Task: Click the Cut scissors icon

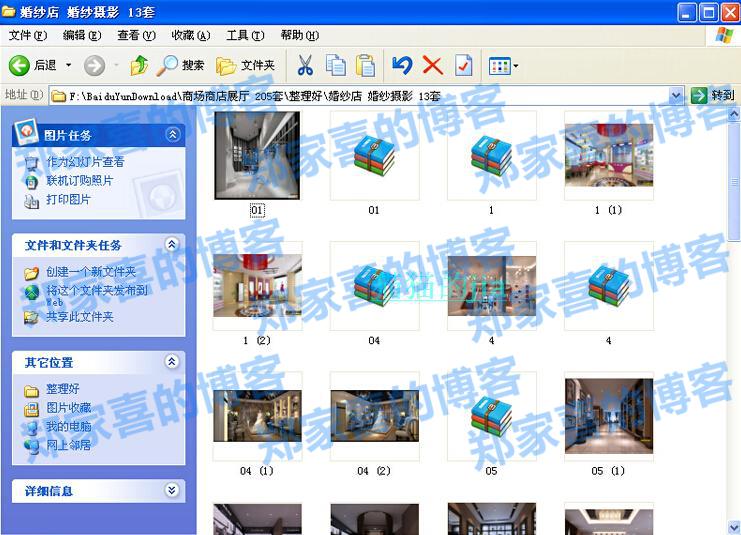Action: coord(305,65)
